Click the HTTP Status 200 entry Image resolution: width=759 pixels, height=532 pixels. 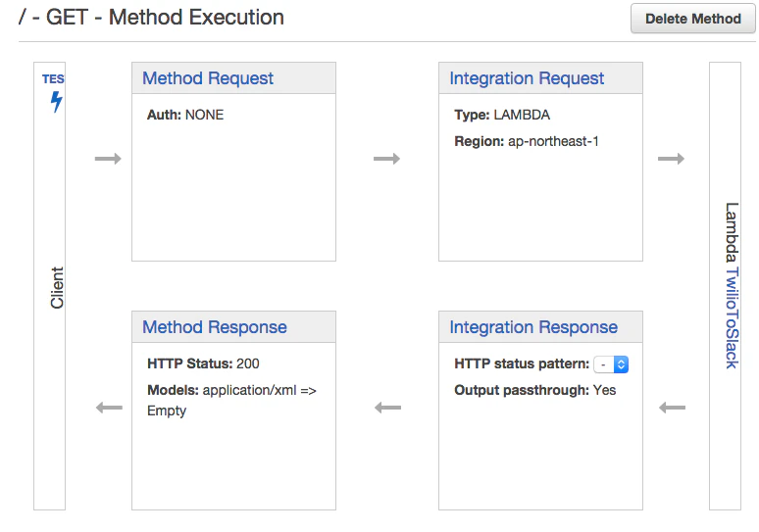pos(203,363)
